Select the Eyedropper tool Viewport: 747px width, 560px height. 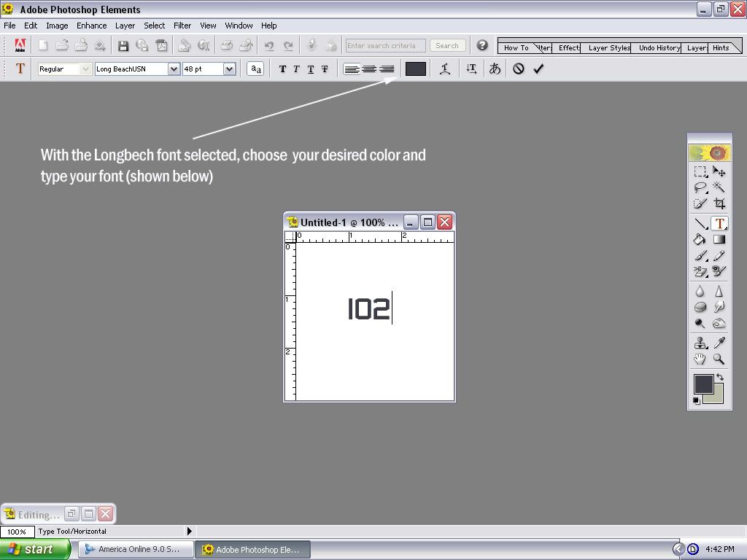point(719,343)
